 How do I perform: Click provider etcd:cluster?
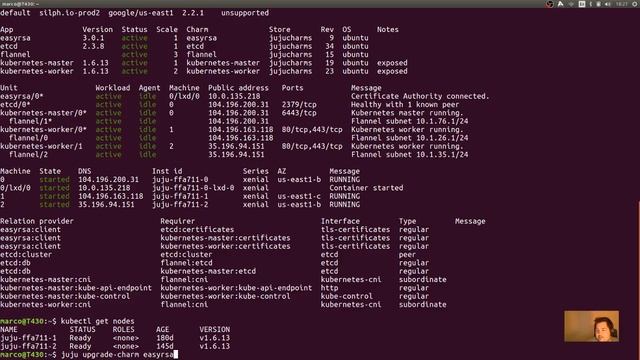(26, 255)
